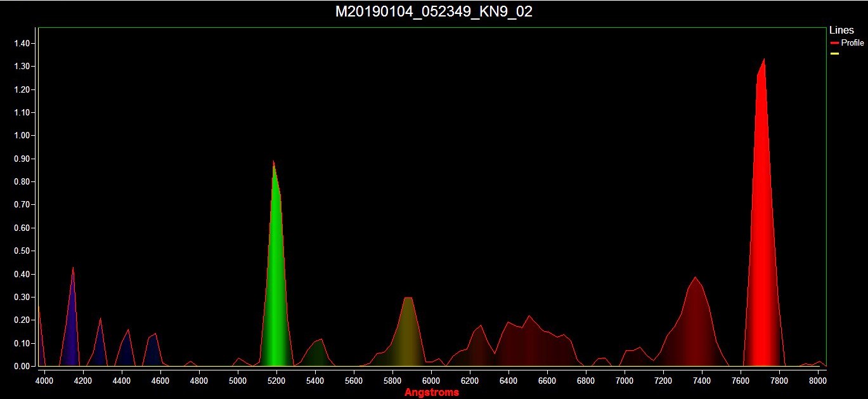Click the 8000 x-axis tick label

(818, 381)
